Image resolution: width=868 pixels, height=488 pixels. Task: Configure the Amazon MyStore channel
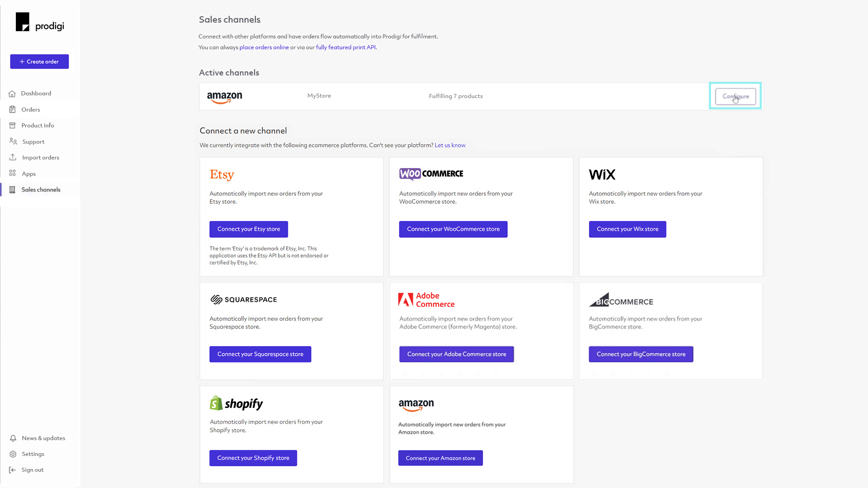coord(735,96)
